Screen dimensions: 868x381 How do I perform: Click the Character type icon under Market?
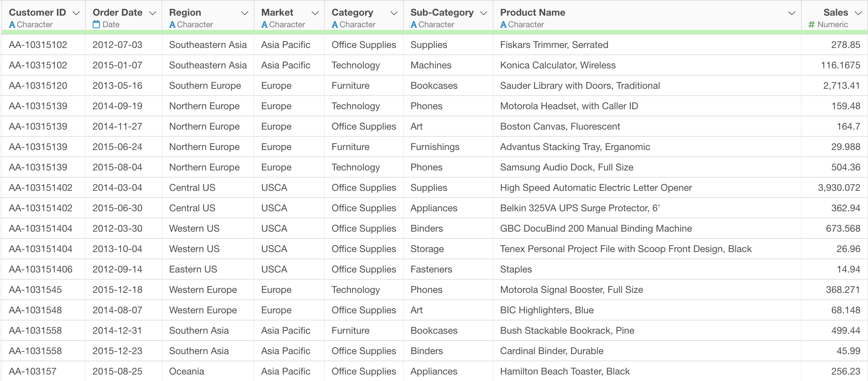click(265, 24)
